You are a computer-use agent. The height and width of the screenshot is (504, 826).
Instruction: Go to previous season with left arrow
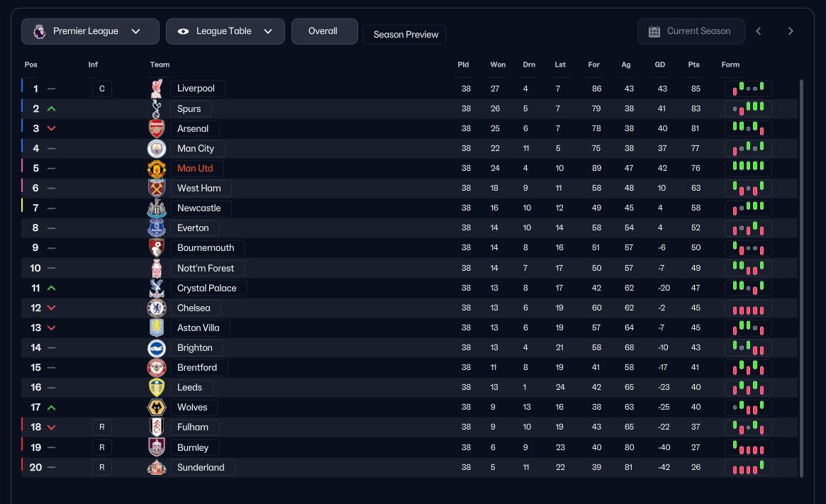pyautogui.click(x=759, y=31)
